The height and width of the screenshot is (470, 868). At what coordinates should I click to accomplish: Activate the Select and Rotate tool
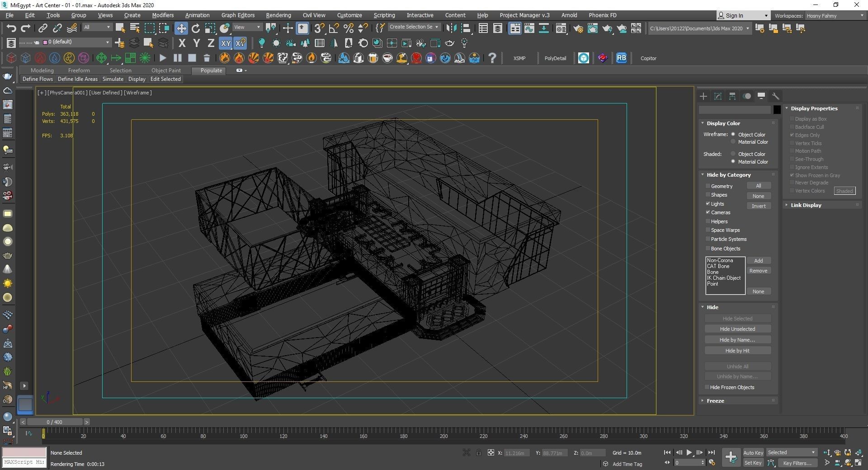tap(196, 28)
